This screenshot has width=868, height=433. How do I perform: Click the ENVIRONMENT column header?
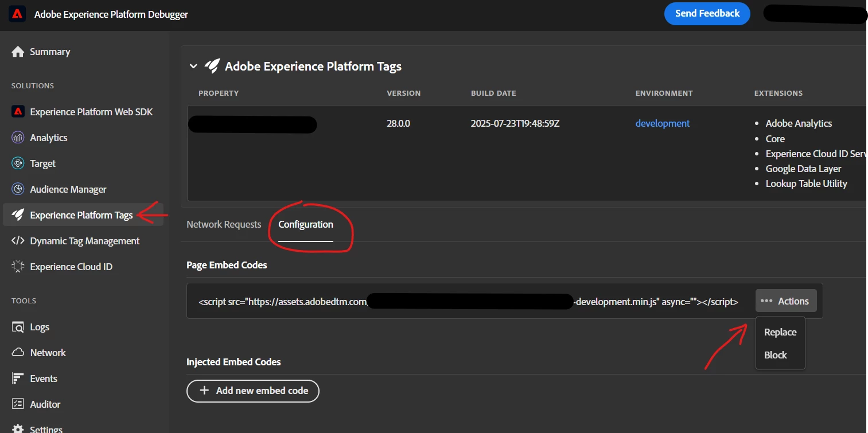point(664,93)
